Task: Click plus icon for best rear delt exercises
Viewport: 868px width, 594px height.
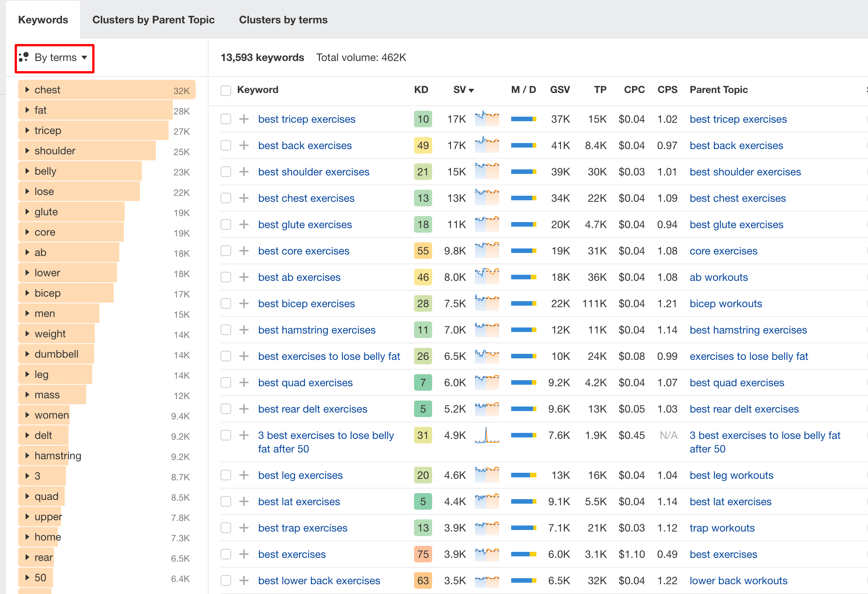Action: (244, 409)
